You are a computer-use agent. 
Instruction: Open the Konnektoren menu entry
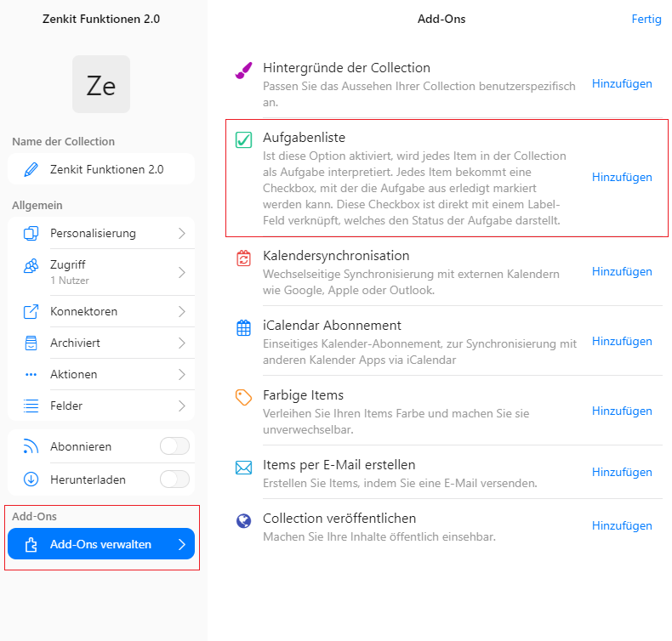pyautogui.click(x=101, y=311)
